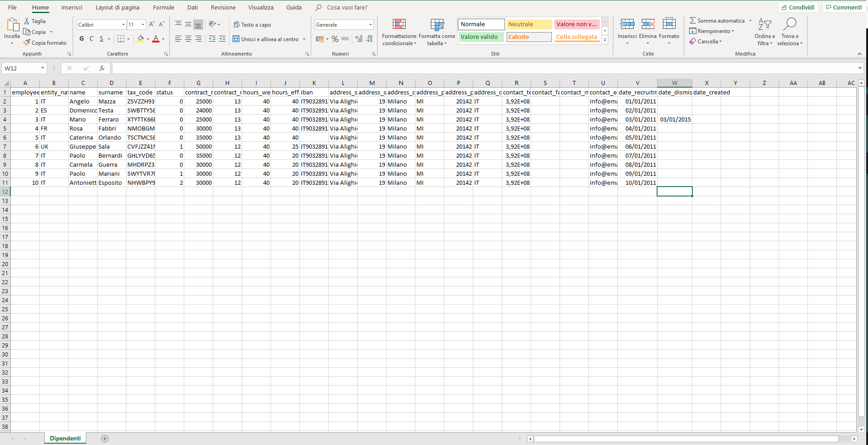
Task: Click the Incolla paste icon
Action: point(12,25)
